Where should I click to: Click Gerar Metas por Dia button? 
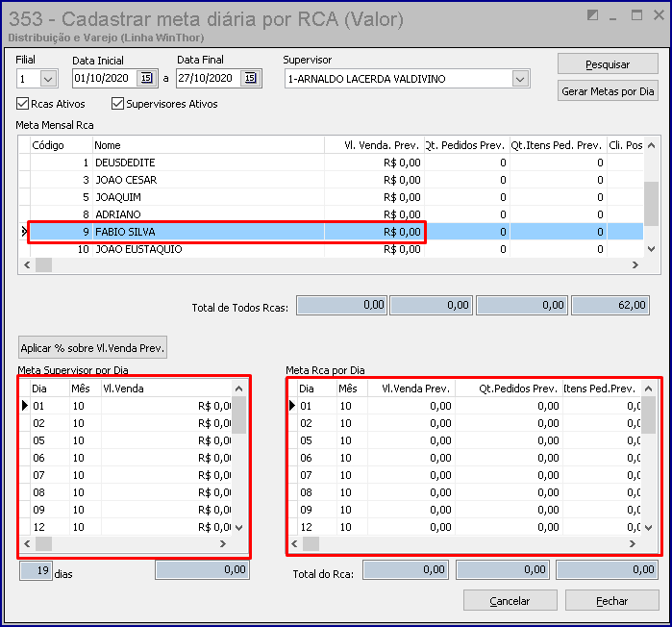point(608,91)
